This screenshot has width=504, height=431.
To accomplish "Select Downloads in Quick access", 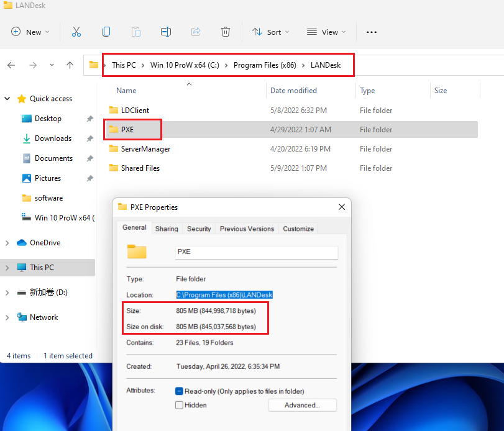I will [53, 138].
